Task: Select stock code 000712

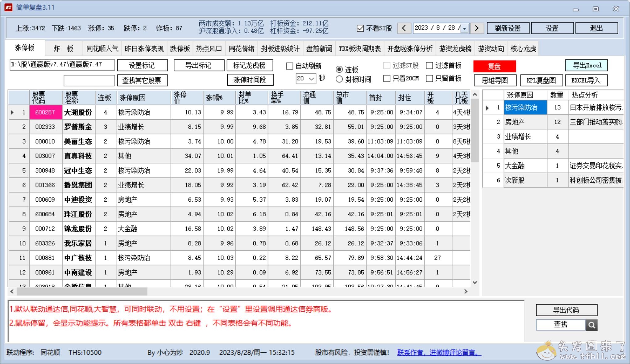Action: [45, 229]
